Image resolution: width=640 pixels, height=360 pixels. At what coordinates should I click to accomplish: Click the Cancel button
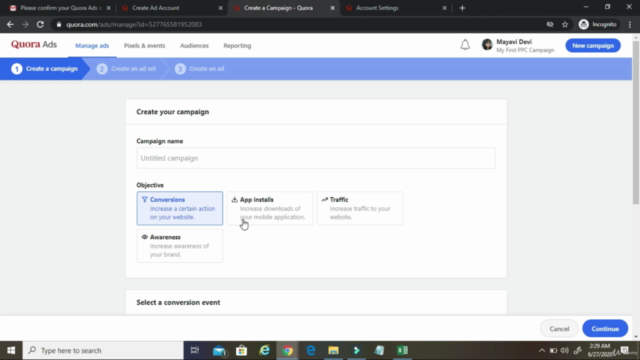point(559,329)
